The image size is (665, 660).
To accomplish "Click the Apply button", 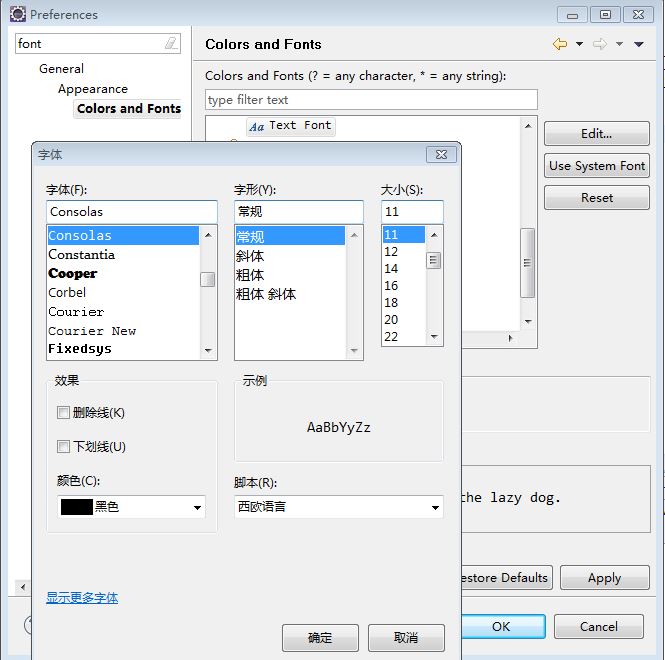I will coord(604,578).
